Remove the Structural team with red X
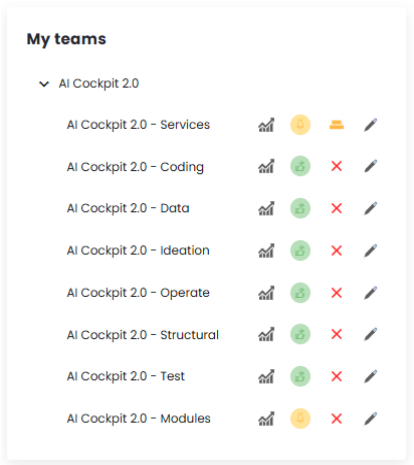 tap(337, 334)
